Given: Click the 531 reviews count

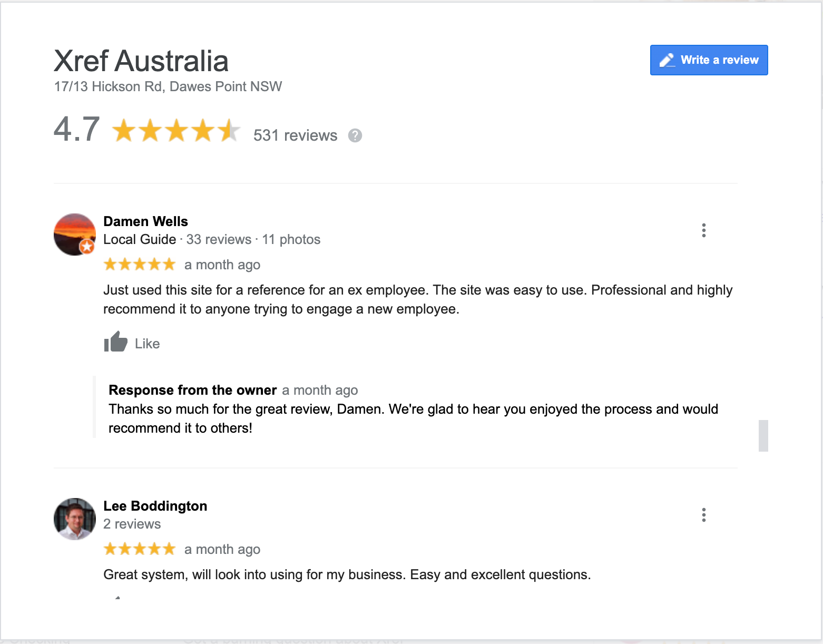Looking at the screenshot, I should (295, 135).
